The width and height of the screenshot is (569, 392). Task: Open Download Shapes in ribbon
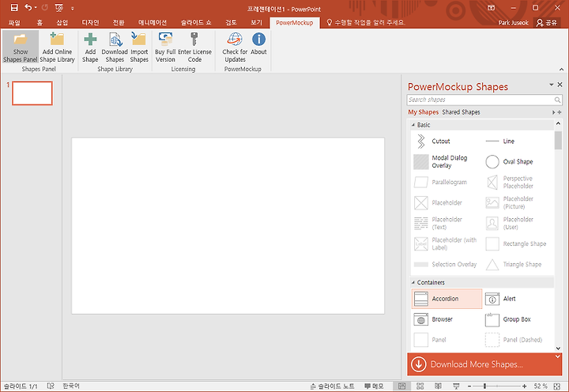click(x=115, y=47)
